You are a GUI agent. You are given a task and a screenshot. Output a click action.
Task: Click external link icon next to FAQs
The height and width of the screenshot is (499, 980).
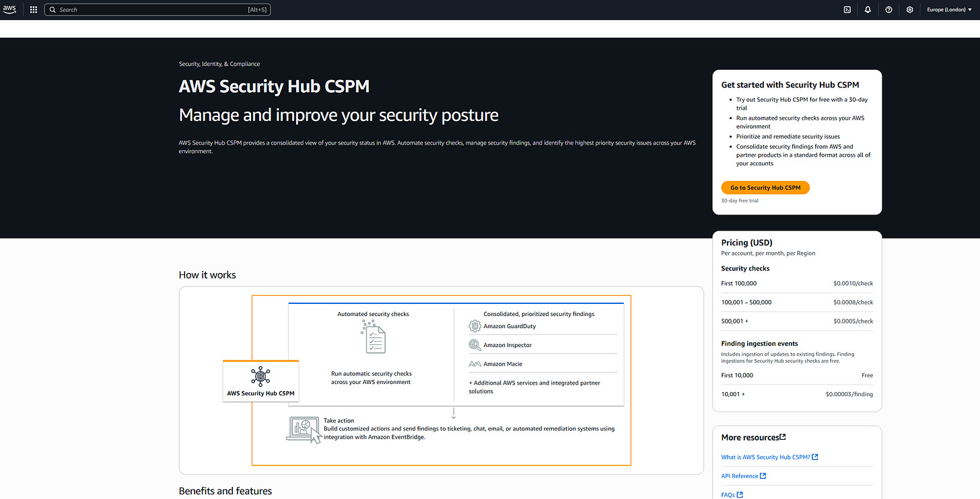click(x=740, y=495)
